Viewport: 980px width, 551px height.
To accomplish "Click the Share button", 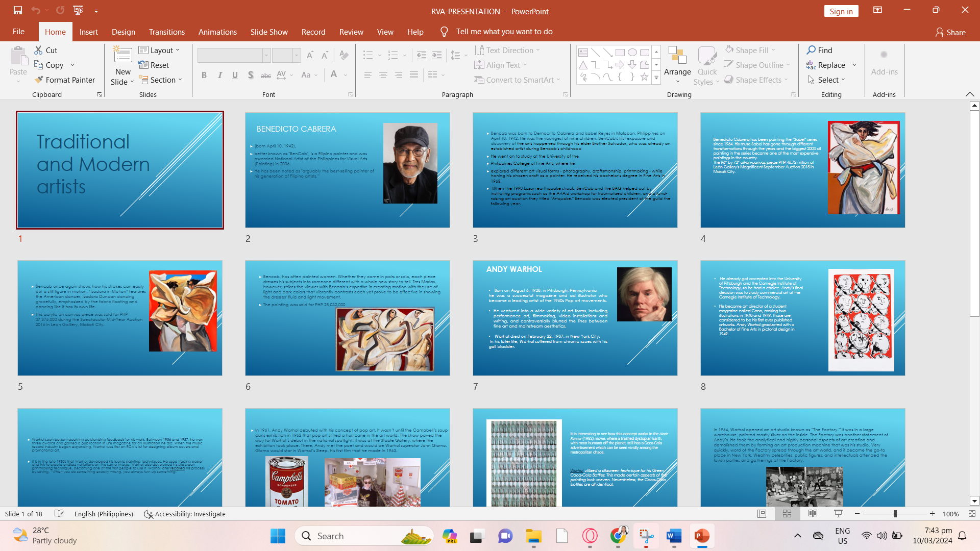I will (951, 32).
